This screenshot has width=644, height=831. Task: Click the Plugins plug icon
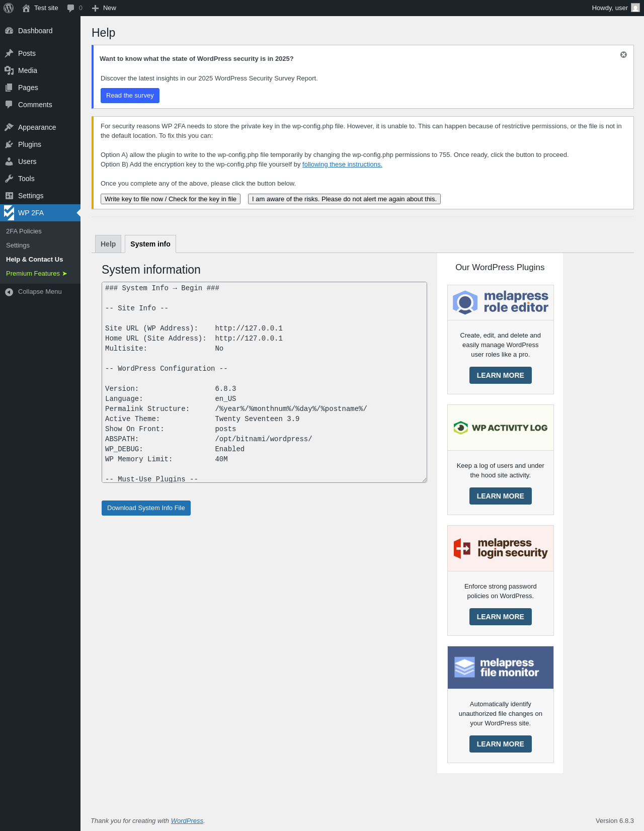(9, 144)
